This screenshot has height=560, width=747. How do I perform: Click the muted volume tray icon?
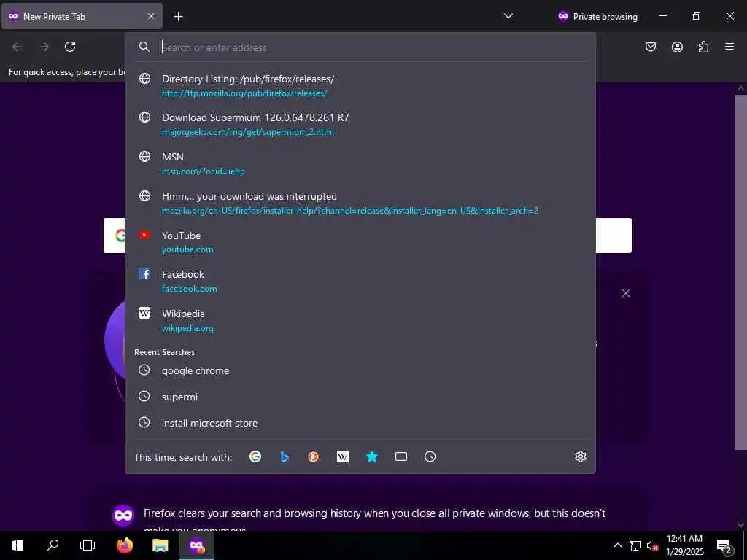click(652, 545)
